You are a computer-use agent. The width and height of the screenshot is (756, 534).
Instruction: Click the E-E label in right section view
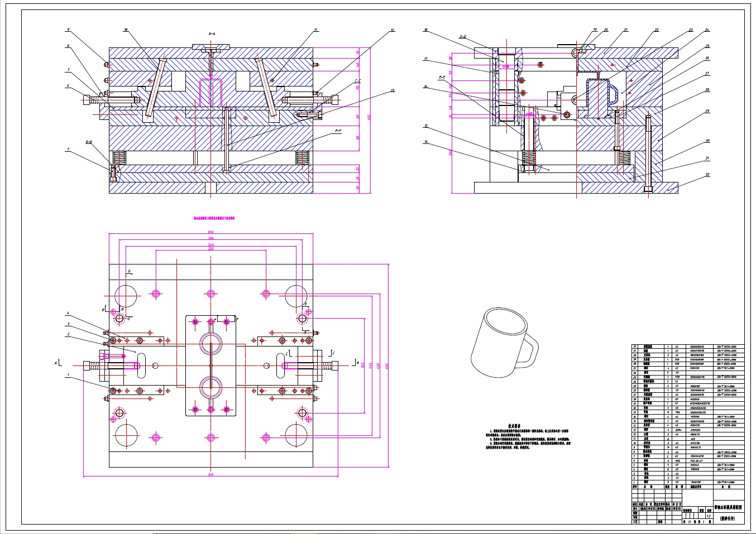click(442, 77)
